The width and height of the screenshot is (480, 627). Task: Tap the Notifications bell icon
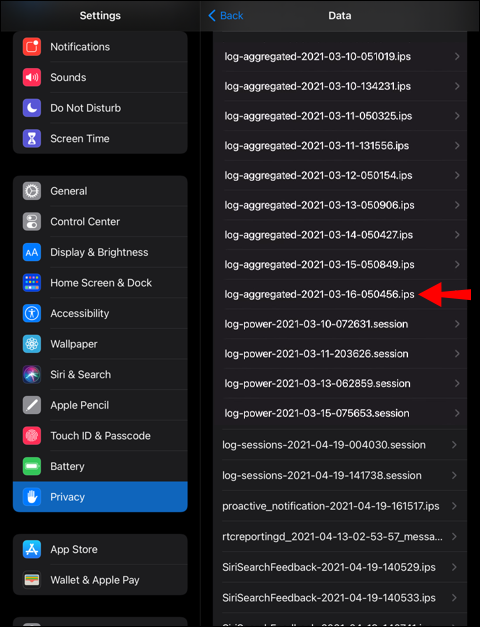pos(32,47)
